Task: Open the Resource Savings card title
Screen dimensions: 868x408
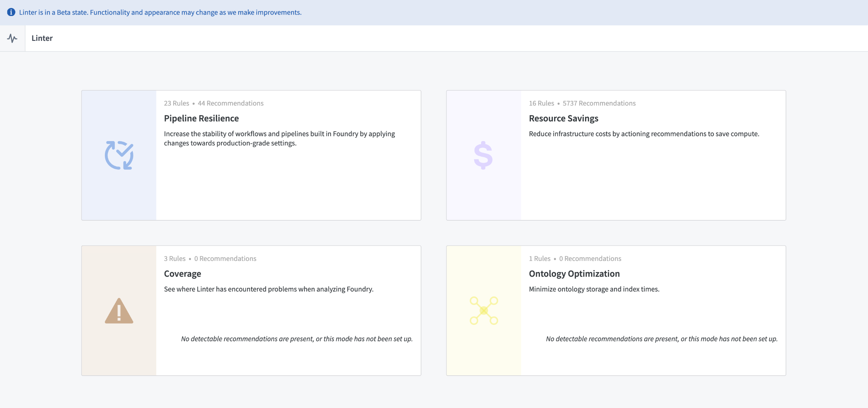Action: (563, 118)
